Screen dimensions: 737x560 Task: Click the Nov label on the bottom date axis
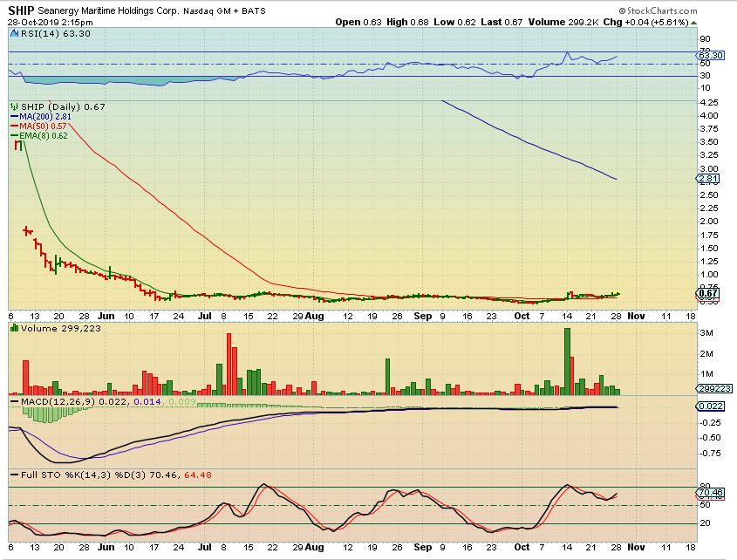(636, 547)
